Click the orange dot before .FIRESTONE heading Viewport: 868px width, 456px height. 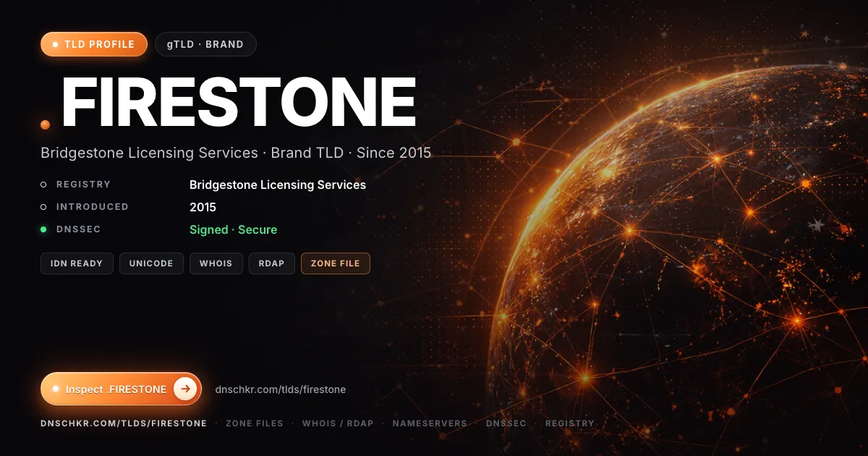[x=45, y=125]
